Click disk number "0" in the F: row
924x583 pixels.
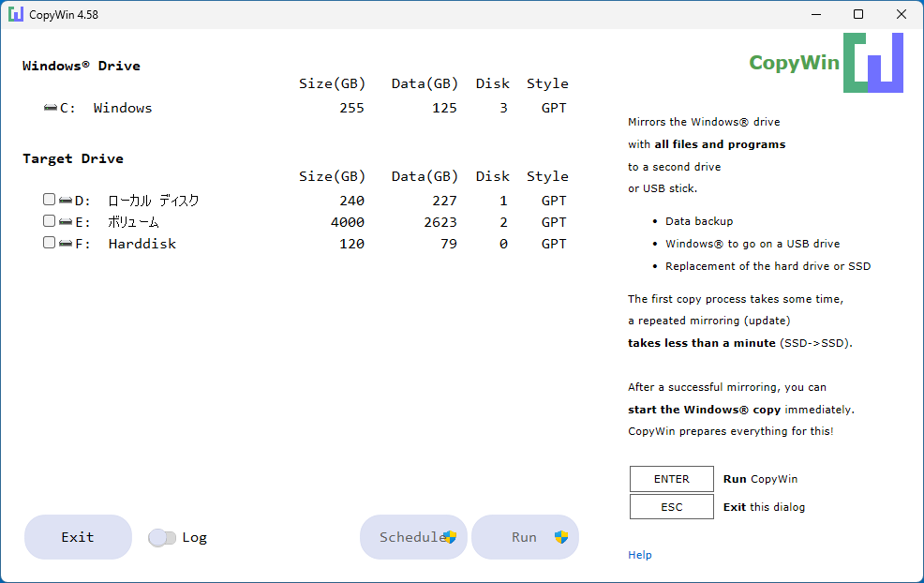click(x=503, y=244)
